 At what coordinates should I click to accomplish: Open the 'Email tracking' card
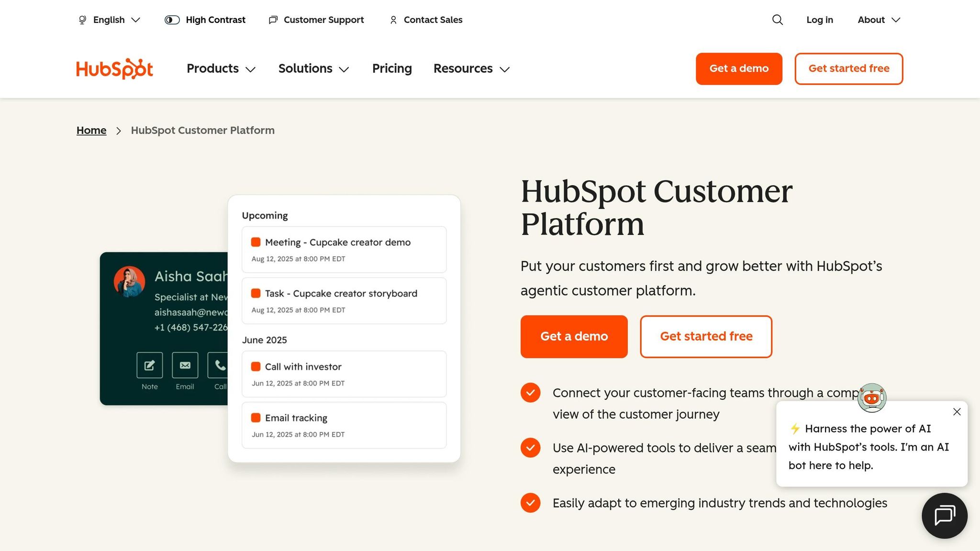point(344,425)
